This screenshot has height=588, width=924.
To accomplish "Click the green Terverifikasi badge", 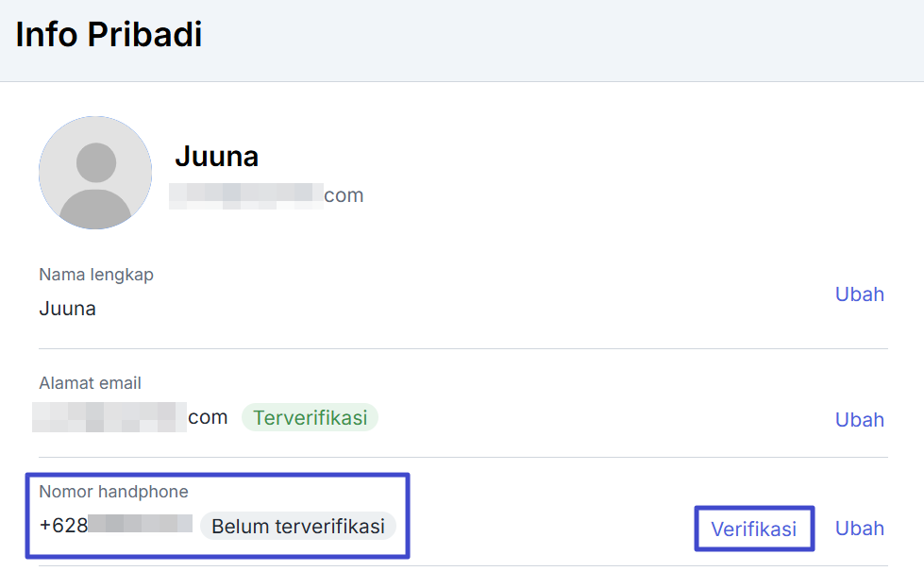I will (310, 417).
